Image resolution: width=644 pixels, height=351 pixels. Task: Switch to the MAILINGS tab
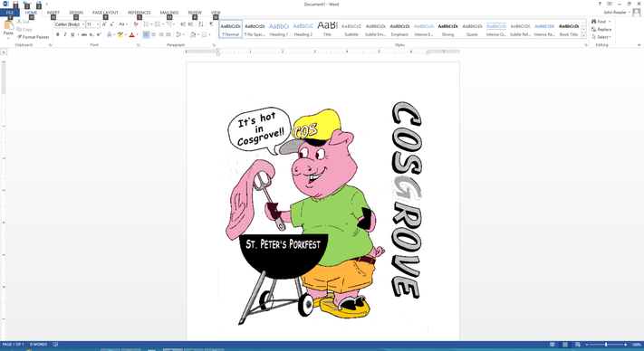tap(169, 13)
